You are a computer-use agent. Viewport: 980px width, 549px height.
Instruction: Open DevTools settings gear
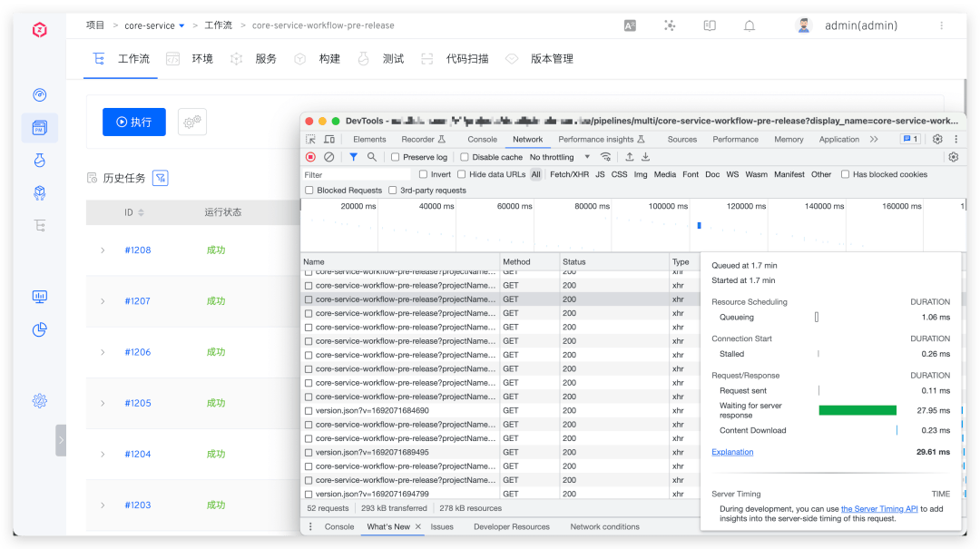(936, 140)
